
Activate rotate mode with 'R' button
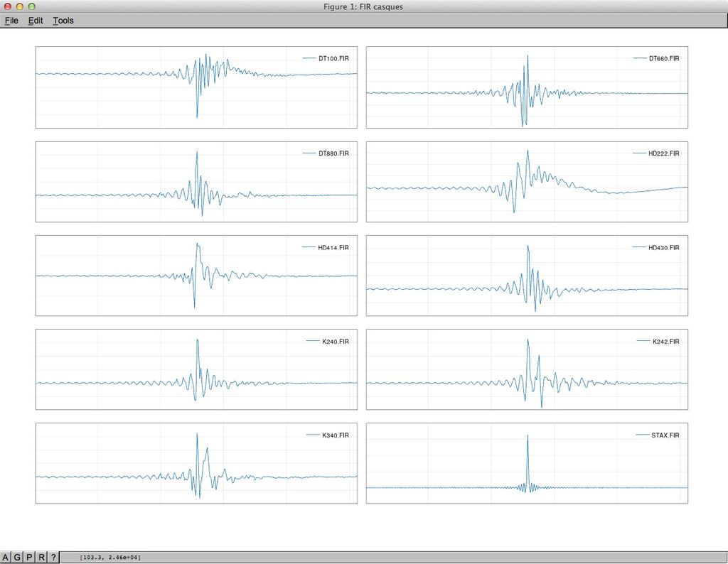click(41, 558)
